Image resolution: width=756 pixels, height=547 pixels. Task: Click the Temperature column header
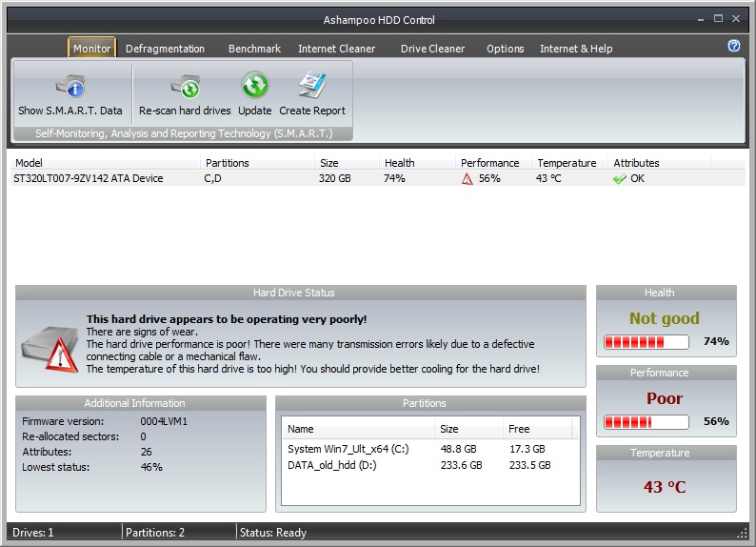[x=569, y=163]
